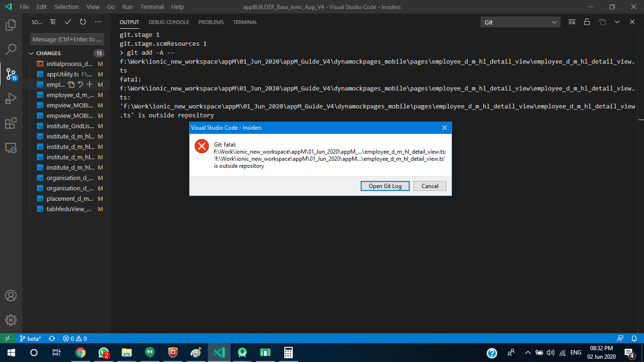Viewport: 644px width, 362px height.
Task: Switch to the DEBUG CONSOLE tab
Action: click(x=168, y=22)
